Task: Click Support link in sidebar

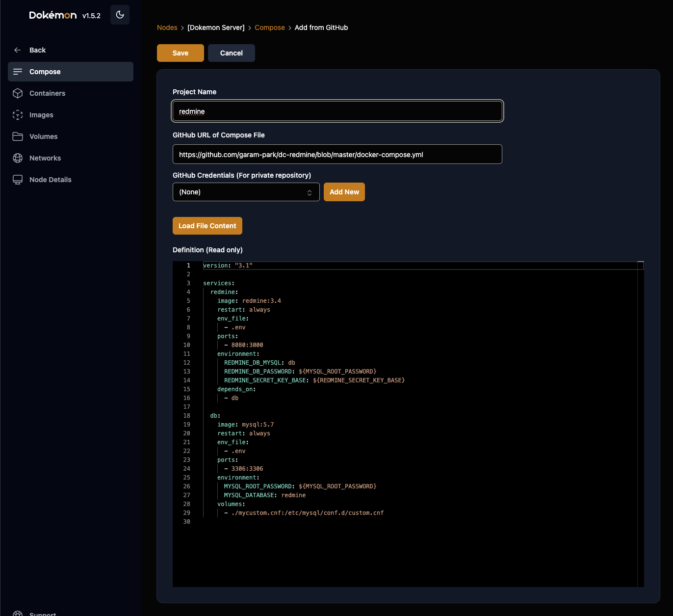Action: (43, 614)
